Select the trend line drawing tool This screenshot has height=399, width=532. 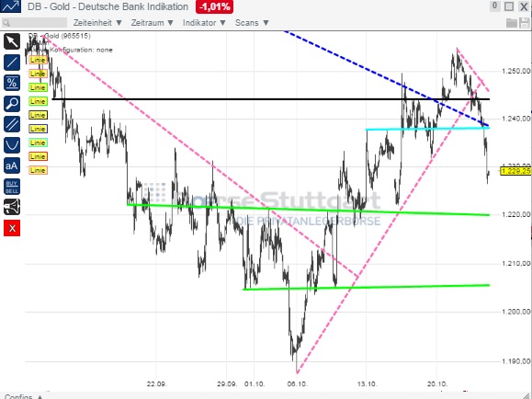click(x=12, y=63)
